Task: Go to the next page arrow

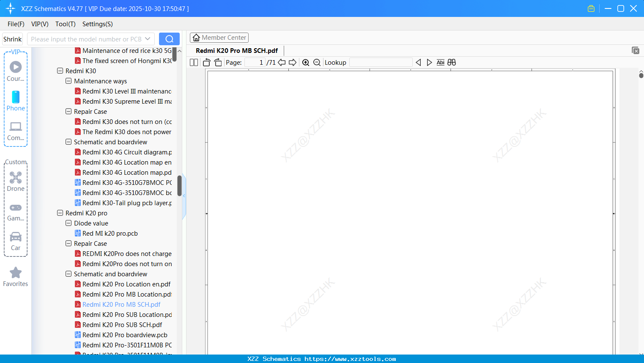Action: [293, 63]
